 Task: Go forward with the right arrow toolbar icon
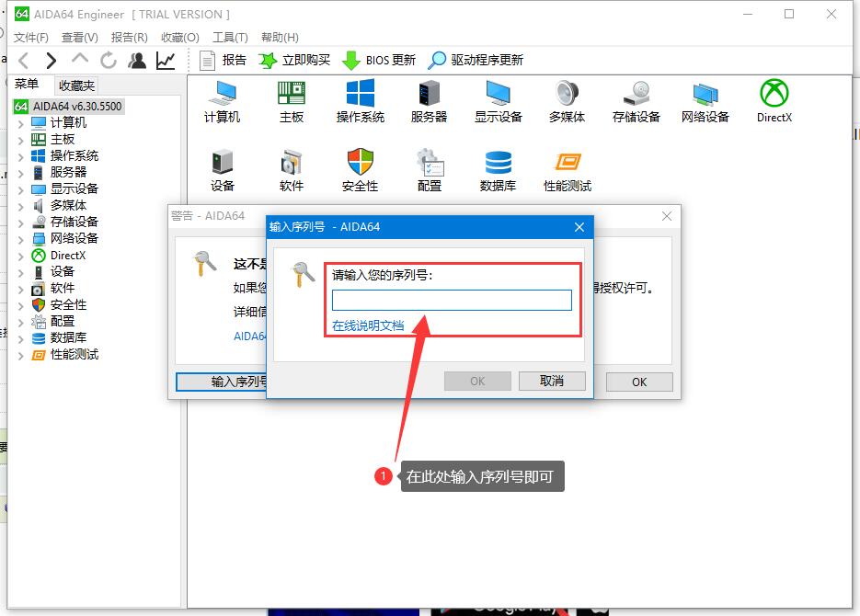coord(51,61)
